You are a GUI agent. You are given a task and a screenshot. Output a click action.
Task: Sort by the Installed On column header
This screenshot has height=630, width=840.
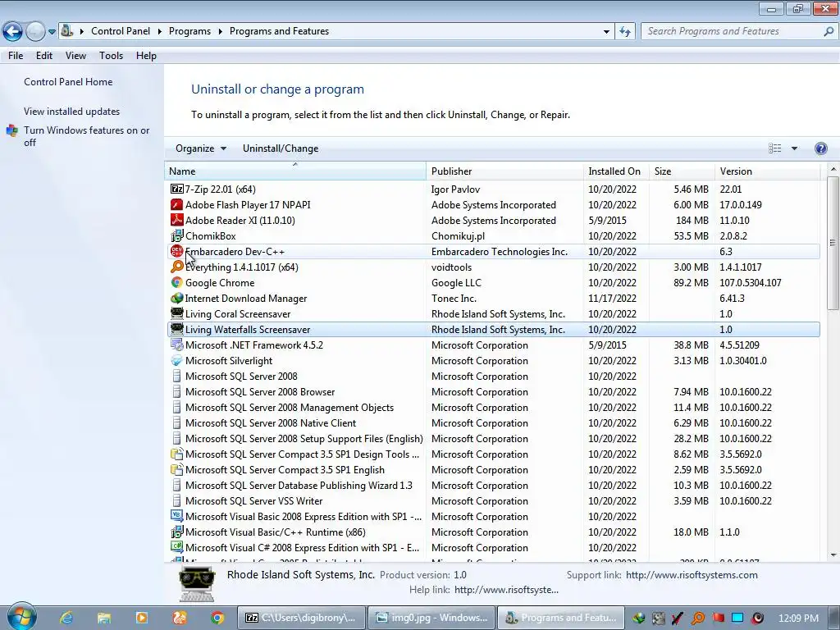coord(616,171)
